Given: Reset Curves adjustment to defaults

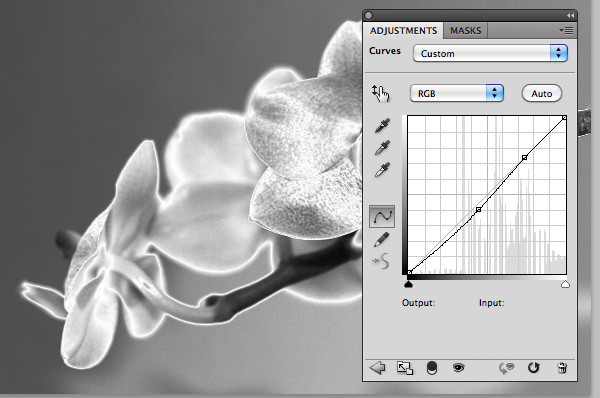Looking at the screenshot, I should tap(533, 368).
